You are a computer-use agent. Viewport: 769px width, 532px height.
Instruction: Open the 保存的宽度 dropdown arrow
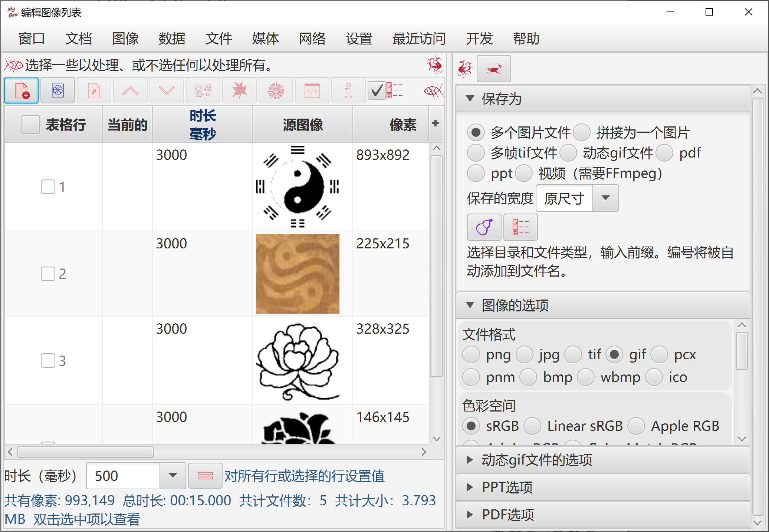point(605,198)
